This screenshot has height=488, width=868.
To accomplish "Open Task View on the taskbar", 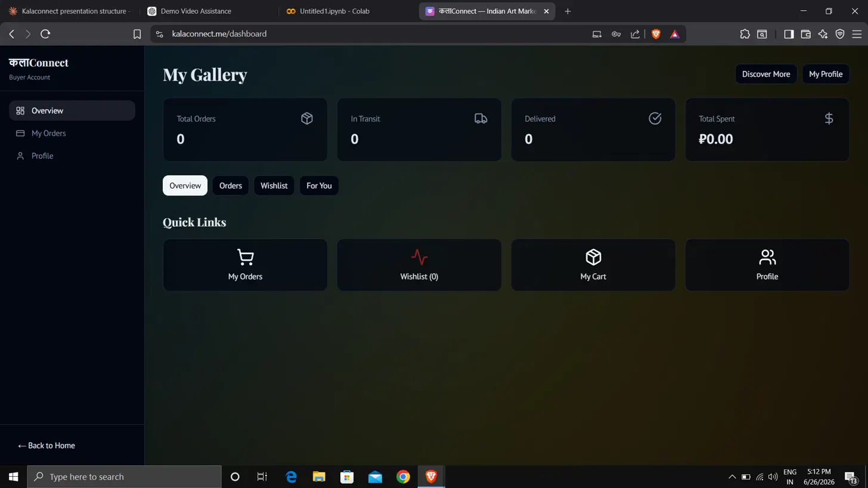I will [262, 477].
